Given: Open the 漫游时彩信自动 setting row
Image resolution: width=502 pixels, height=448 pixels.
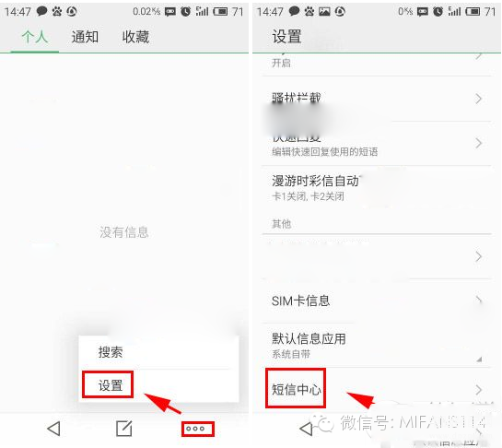Looking at the screenshot, I should click(x=377, y=188).
